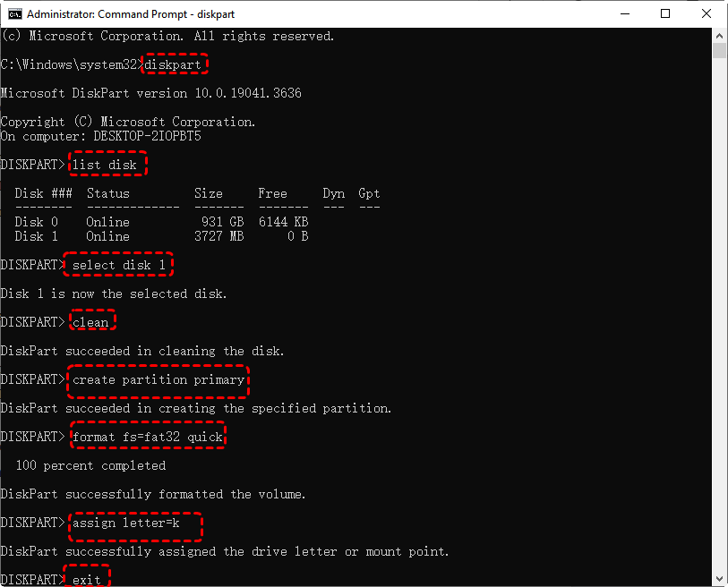728x587 pixels.
Task: Click the "format fs=fat32 quick" command
Action: (147, 437)
